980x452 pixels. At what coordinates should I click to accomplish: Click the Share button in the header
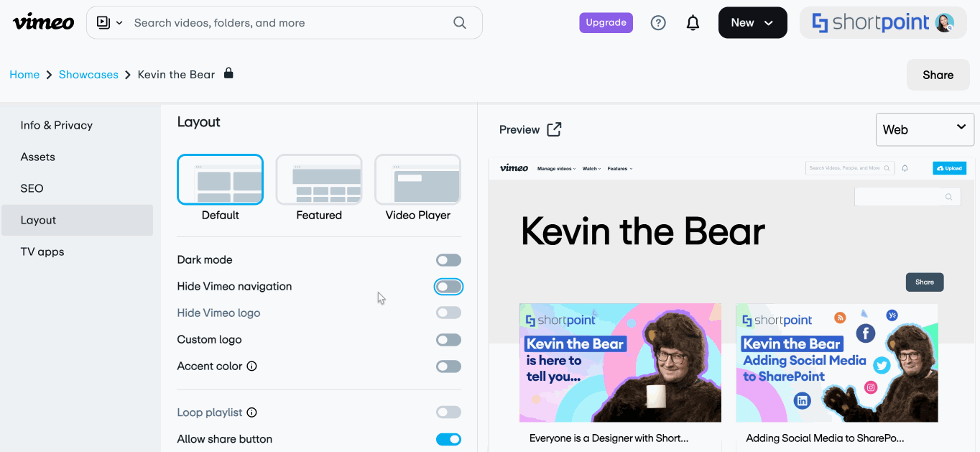tap(938, 75)
